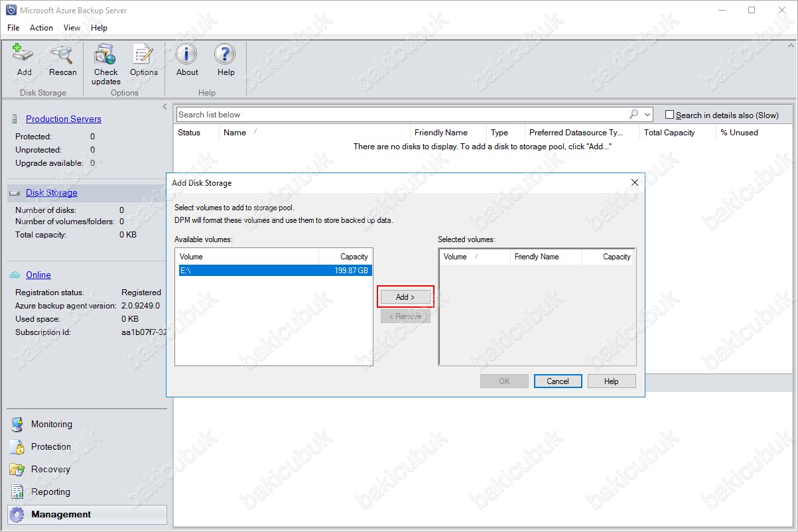Sort disk list by Status column
The width and height of the screenshot is (798, 532).
(x=196, y=133)
